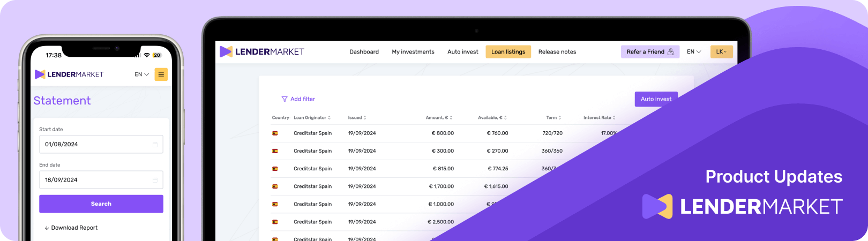Sort loans by Amount column header
The height and width of the screenshot is (241, 868).
coord(439,118)
